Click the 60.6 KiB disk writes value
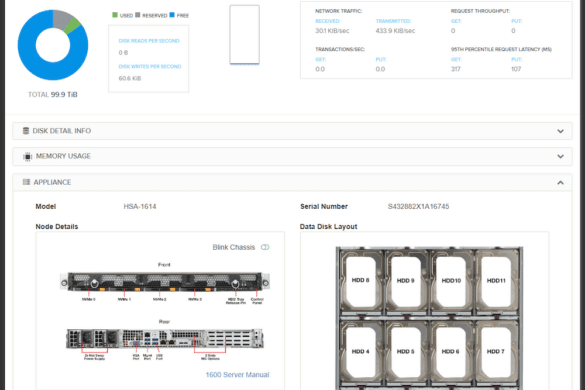585x390 pixels. [x=130, y=78]
